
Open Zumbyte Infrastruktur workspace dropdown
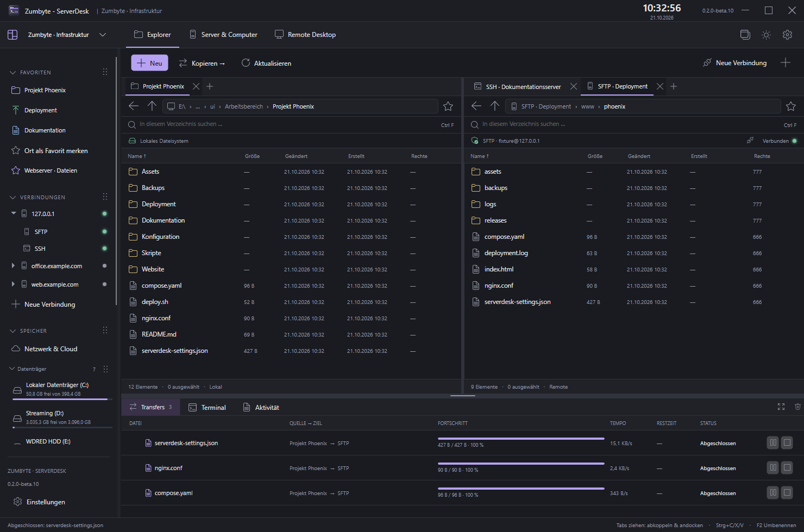pyautogui.click(x=103, y=35)
